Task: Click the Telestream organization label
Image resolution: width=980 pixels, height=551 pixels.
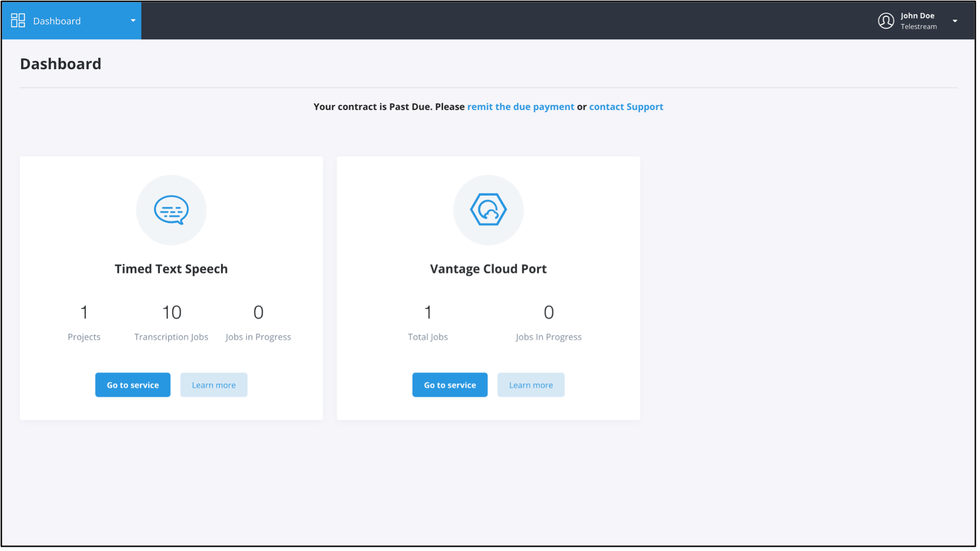Action: (x=918, y=27)
